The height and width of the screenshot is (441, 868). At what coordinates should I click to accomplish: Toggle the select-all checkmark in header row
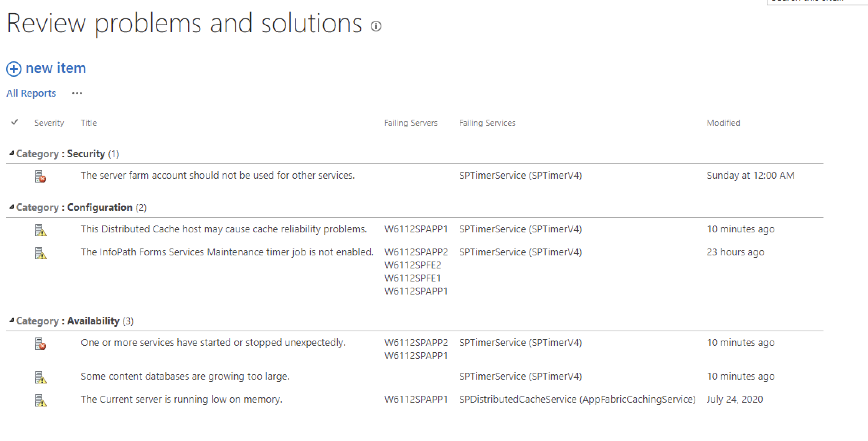point(15,122)
